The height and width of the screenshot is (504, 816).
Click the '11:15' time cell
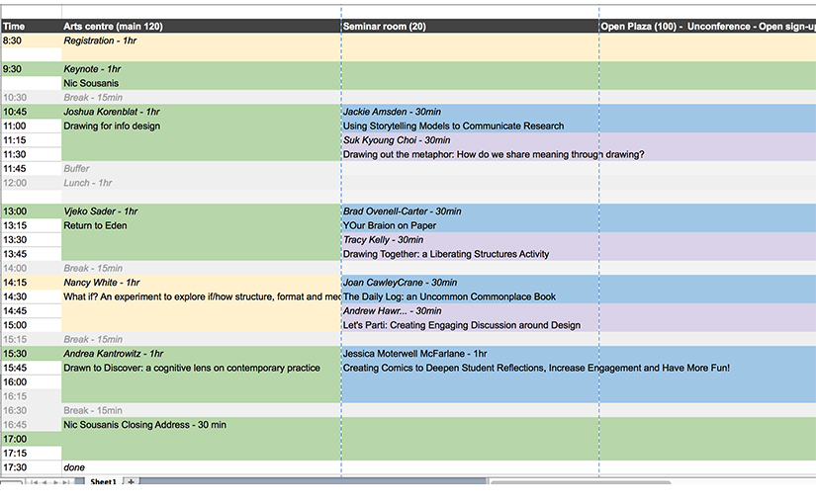32,140
